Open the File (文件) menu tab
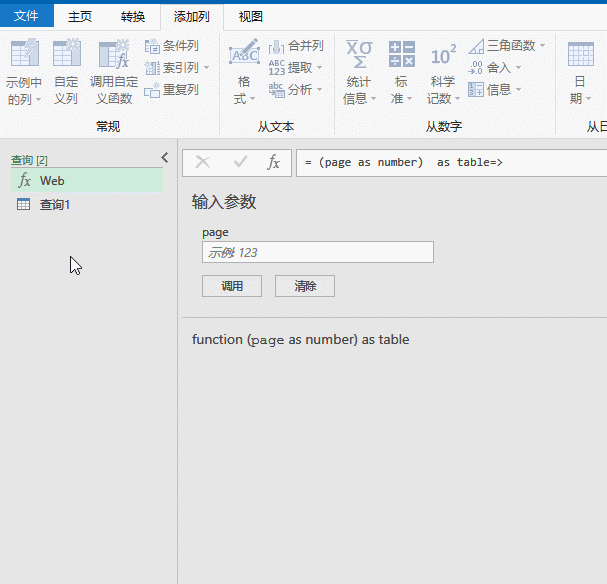The height and width of the screenshot is (584, 607). 26,16
